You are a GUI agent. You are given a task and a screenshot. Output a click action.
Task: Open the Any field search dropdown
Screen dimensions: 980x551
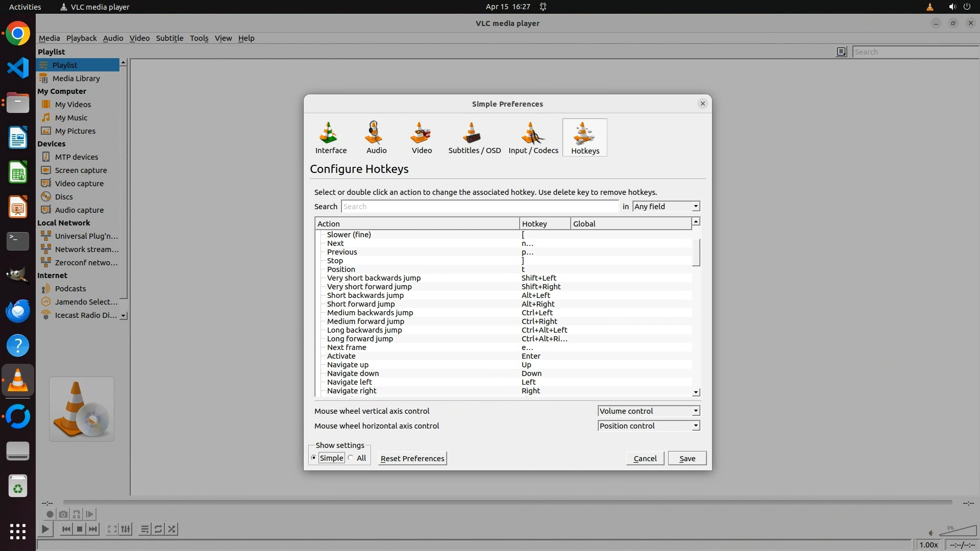tap(666, 207)
